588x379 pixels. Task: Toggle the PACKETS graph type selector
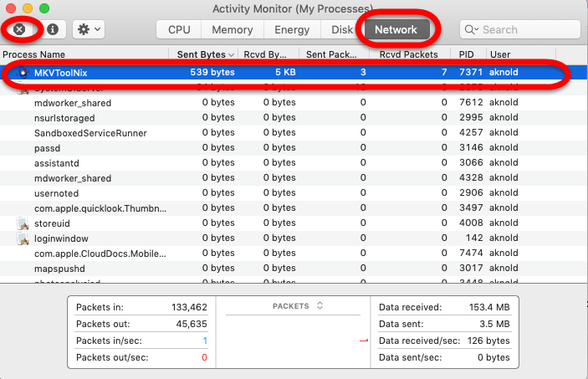pyautogui.click(x=297, y=306)
